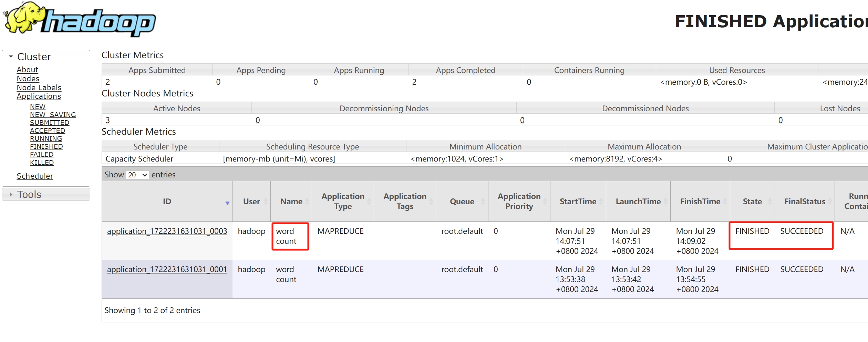Click Decommissioning Nodes count 0 link

pyautogui.click(x=258, y=120)
